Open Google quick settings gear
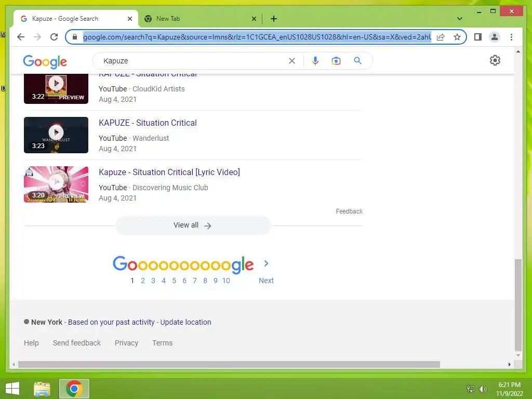This screenshot has height=399, width=532. click(495, 60)
